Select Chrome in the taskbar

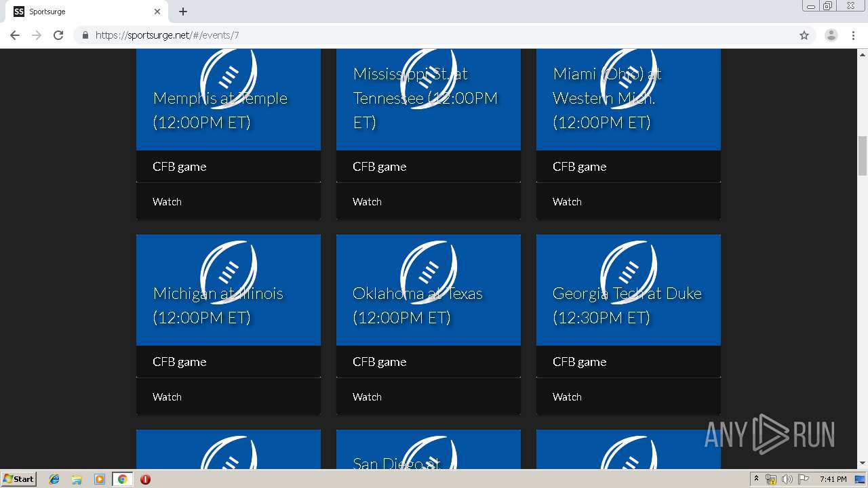[122, 479]
